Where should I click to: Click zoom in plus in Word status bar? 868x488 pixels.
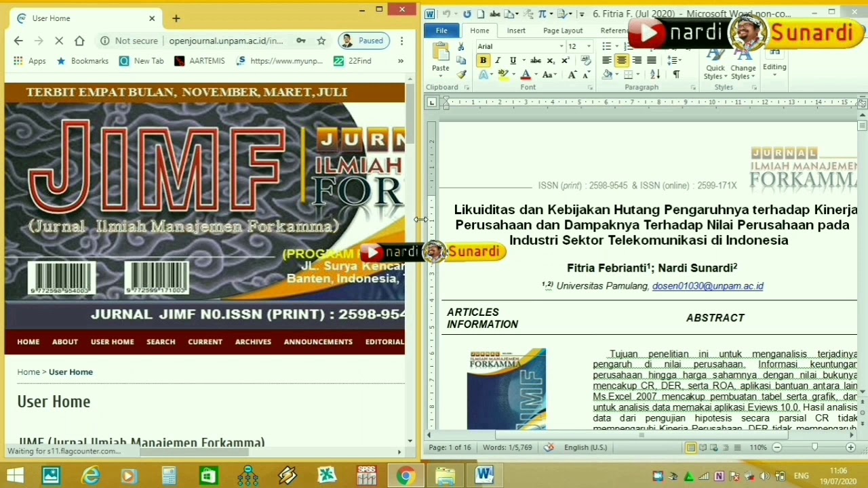850,447
